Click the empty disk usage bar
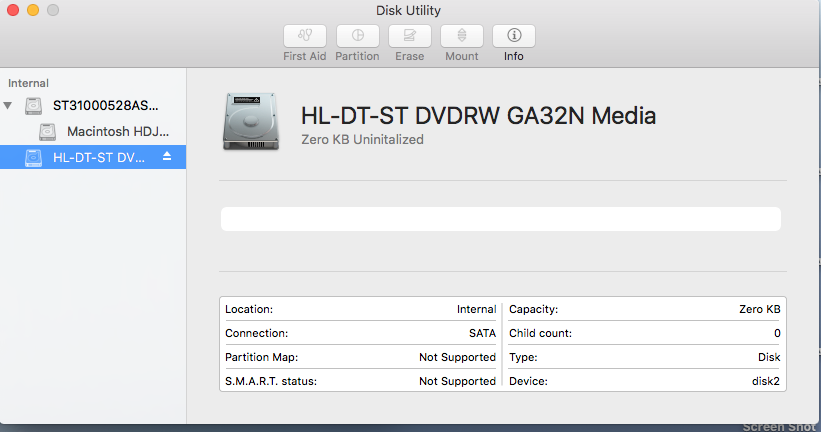The image size is (821, 432). coord(500,219)
